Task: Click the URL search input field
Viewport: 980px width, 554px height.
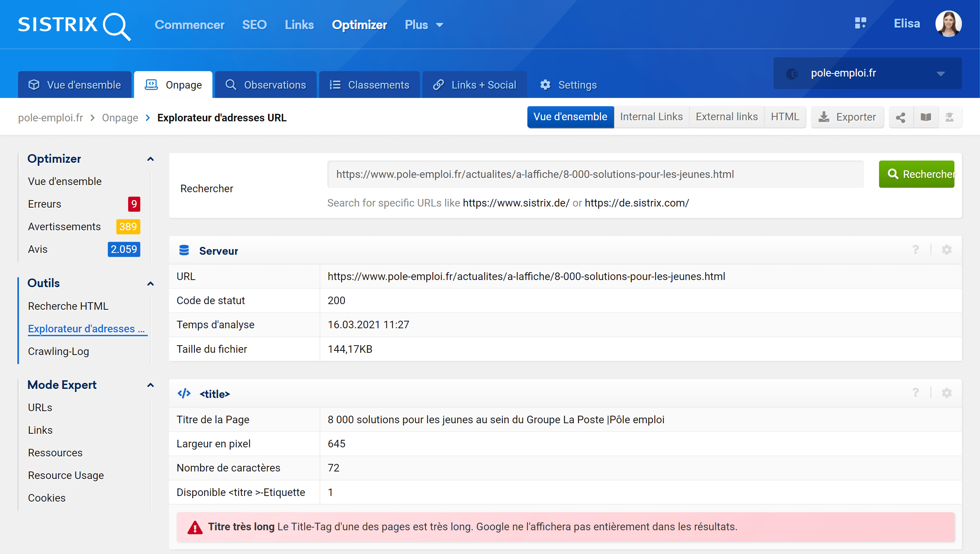Action: point(595,174)
